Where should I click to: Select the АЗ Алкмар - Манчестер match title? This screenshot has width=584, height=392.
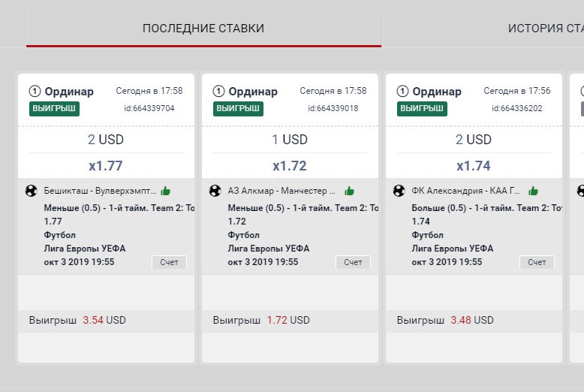coord(281,191)
